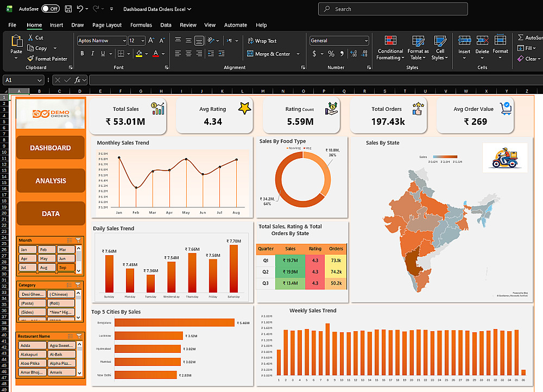The height and width of the screenshot is (392, 543).
Task: Toggle multi-select on Restaurant Name slicer
Action: point(70,336)
